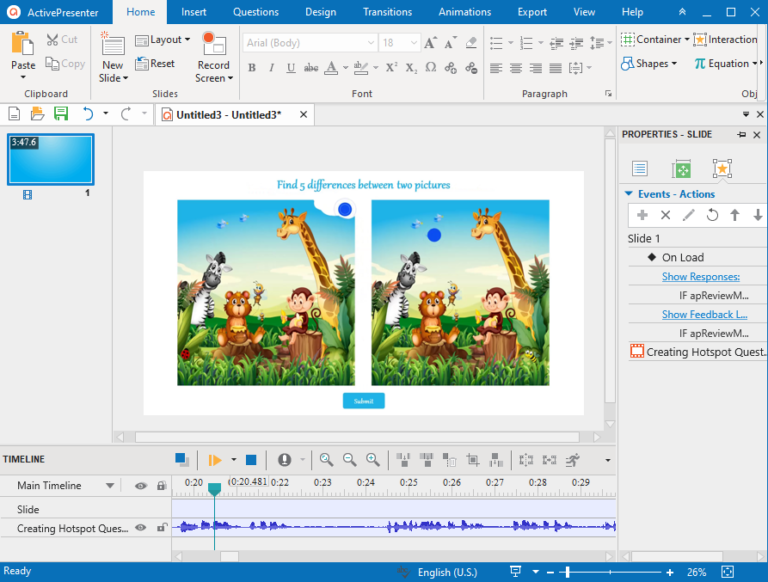
Task: Center align text in Paragraph group
Action: pos(516,68)
